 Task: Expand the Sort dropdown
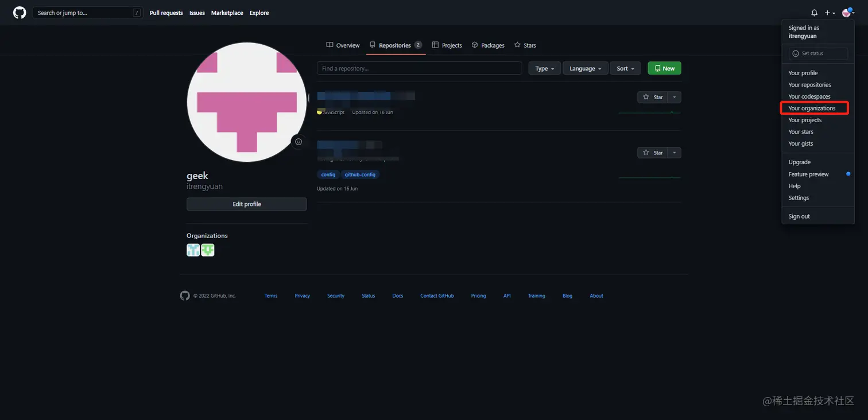pos(625,68)
